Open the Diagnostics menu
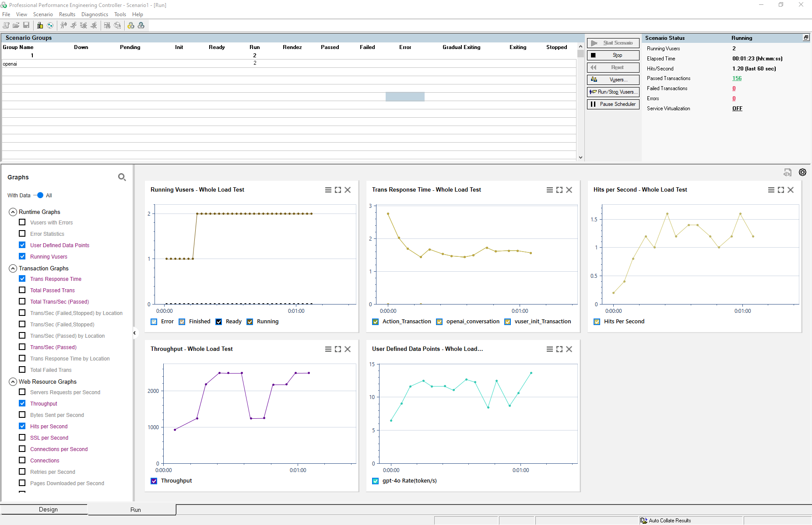 click(95, 14)
